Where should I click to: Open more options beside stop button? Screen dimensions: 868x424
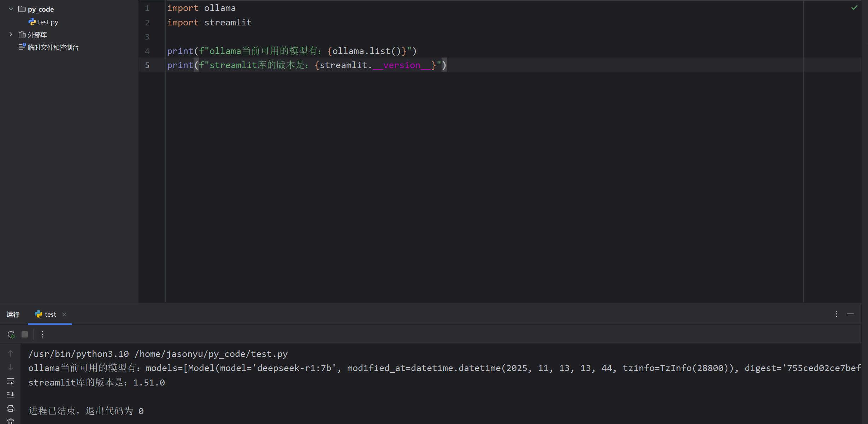click(42, 334)
